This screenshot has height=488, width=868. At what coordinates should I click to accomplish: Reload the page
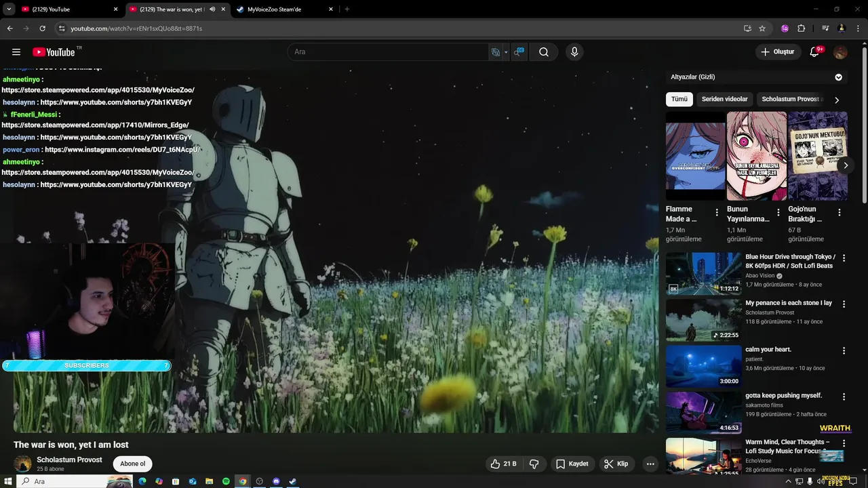coord(42,28)
